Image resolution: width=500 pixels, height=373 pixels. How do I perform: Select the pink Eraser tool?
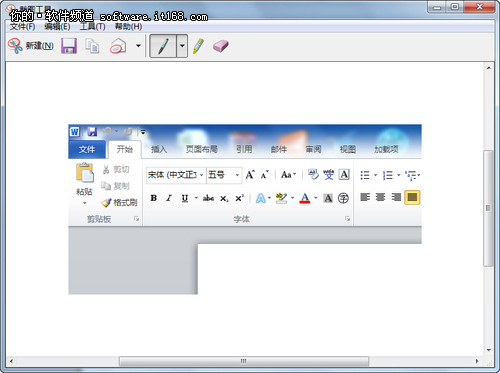coord(221,46)
